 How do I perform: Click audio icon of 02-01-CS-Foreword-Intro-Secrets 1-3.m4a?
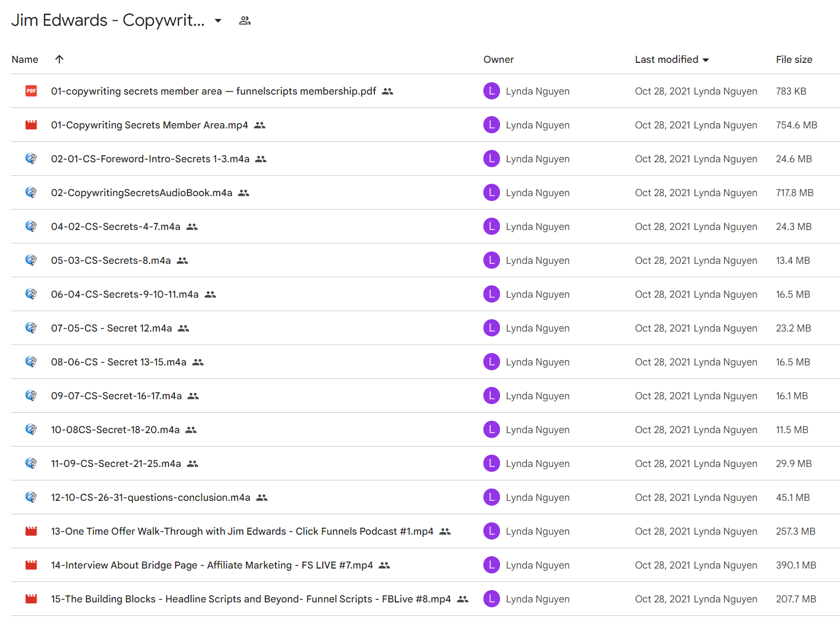pos(31,159)
